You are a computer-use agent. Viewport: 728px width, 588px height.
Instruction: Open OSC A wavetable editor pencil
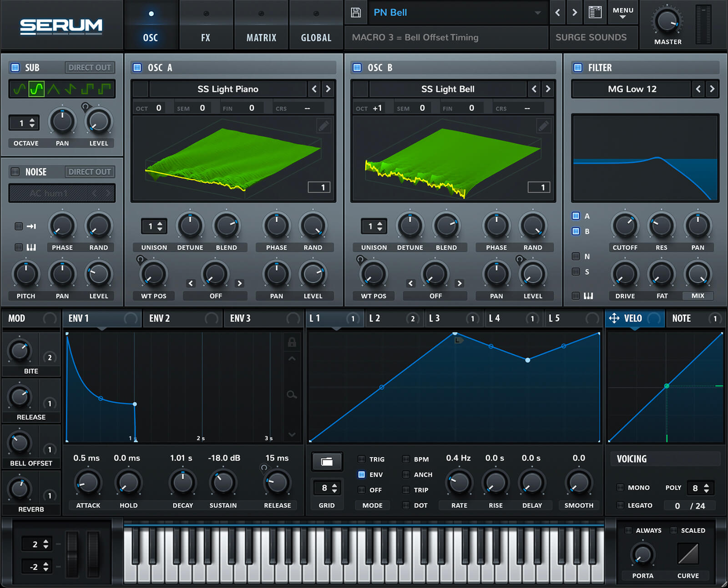pyautogui.click(x=324, y=126)
